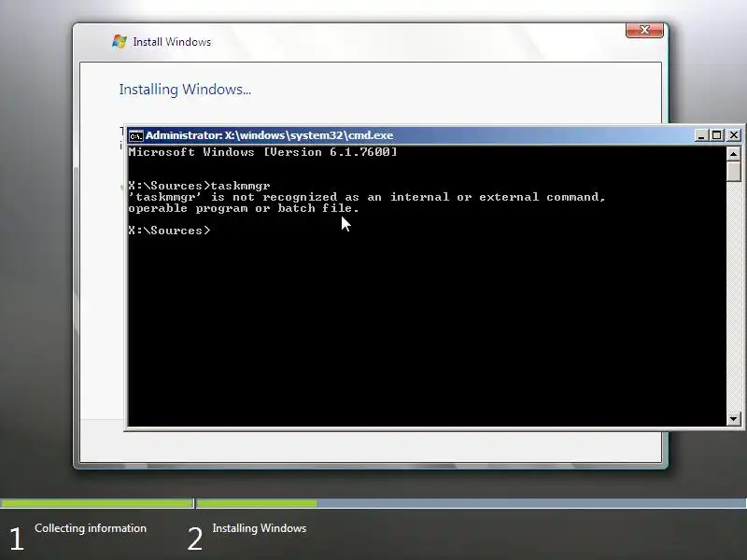Close the Install Windows dialog
Viewport: 747px width, 560px height.
coord(644,30)
